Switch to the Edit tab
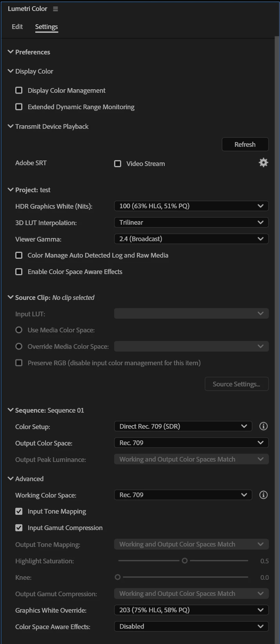The width and height of the screenshot is (280, 644). pyautogui.click(x=17, y=27)
